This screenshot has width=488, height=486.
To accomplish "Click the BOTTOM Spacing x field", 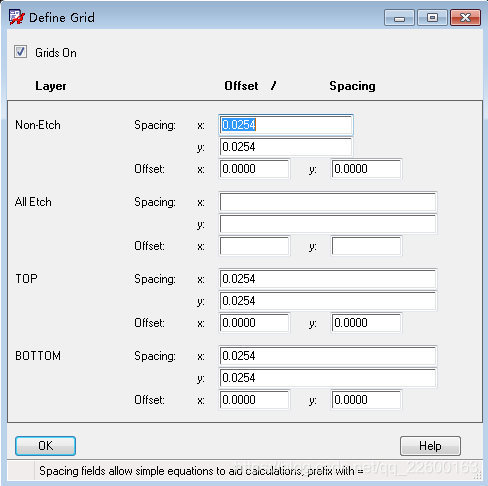I will click(x=328, y=356).
